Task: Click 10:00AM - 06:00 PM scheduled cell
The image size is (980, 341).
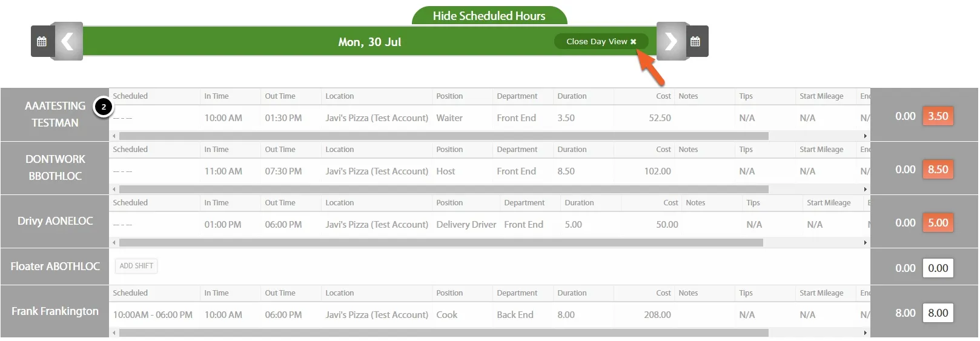Action: click(x=153, y=315)
